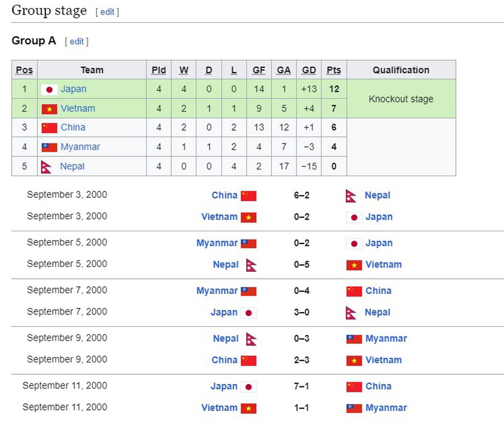Click the Japan flag icon in standings table

coord(49,90)
